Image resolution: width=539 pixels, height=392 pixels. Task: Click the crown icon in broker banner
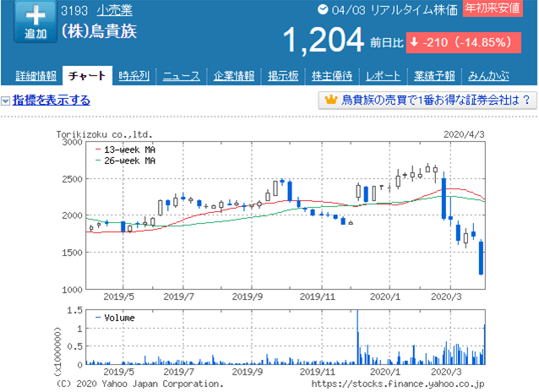pyautogui.click(x=330, y=100)
